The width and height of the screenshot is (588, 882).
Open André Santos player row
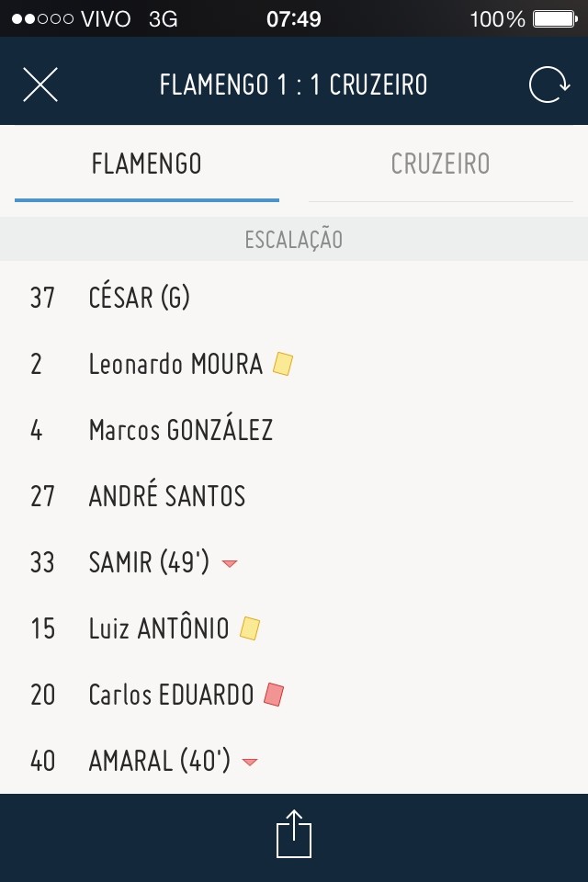pyautogui.click(x=167, y=496)
